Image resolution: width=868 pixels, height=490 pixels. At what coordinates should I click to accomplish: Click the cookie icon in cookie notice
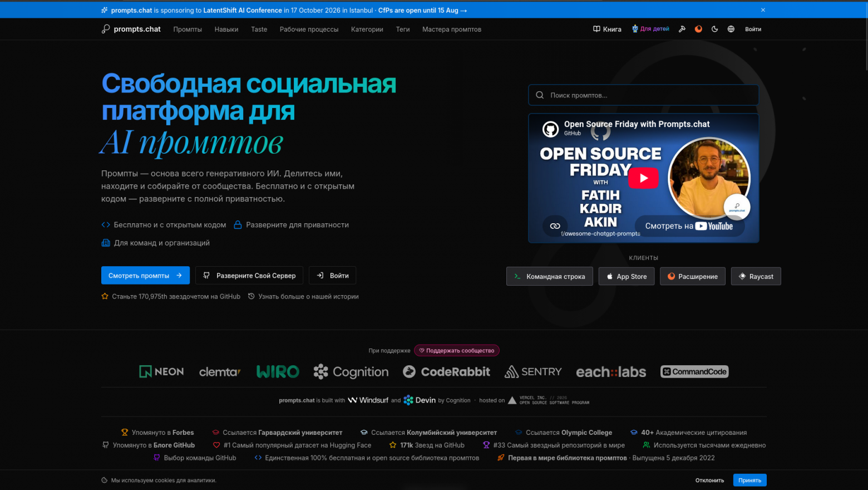tap(105, 481)
